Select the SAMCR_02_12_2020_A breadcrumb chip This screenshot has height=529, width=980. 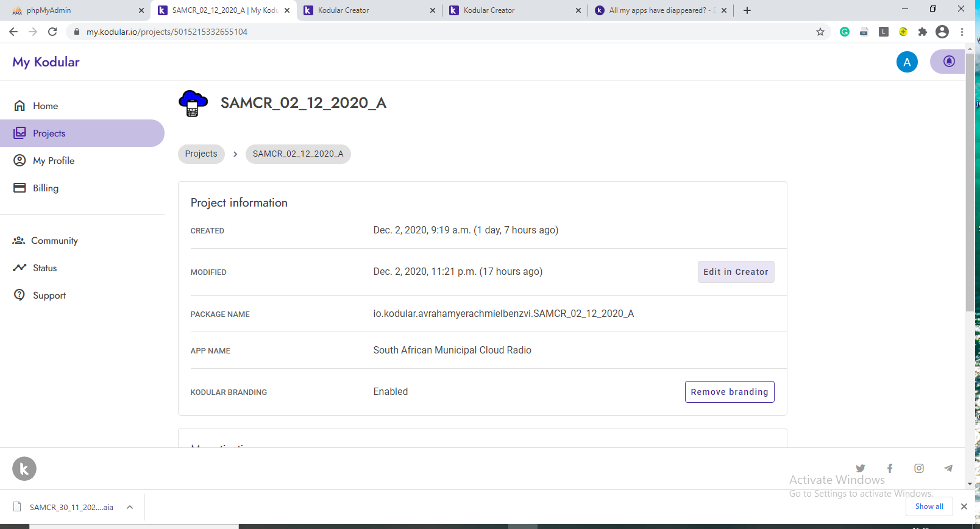(298, 154)
